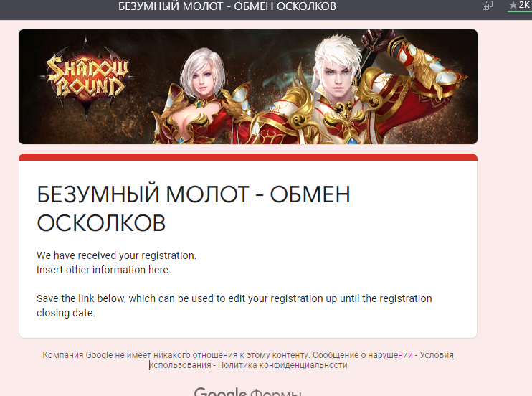The width and height of the screenshot is (532, 396).
Task: Click the 'Insert other information here' line
Action: click(x=103, y=270)
